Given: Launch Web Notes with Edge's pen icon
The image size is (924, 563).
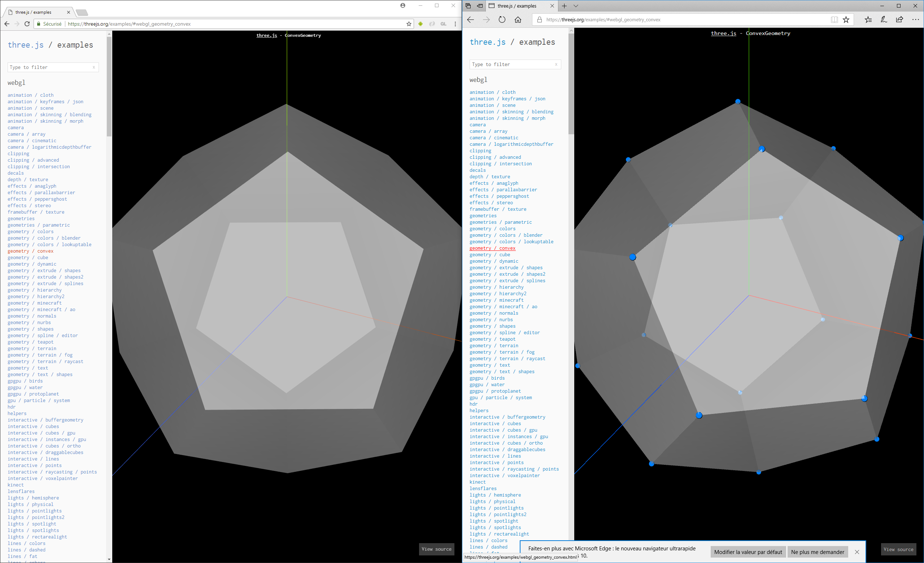Looking at the screenshot, I should [x=884, y=19].
